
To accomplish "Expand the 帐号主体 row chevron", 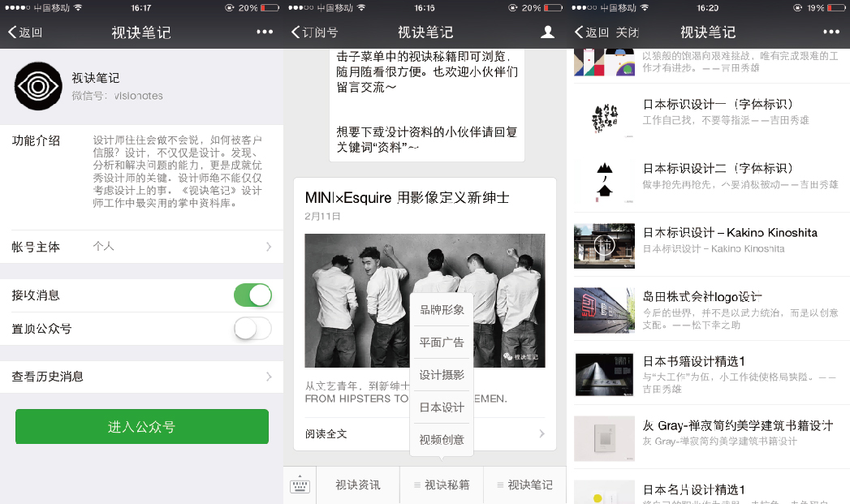I will [x=269, y=247].
